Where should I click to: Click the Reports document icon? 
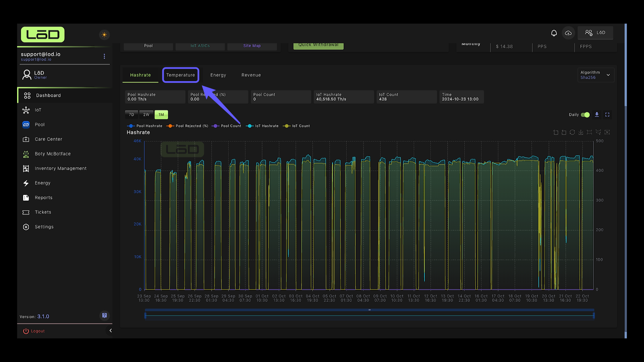pos(26,198)
